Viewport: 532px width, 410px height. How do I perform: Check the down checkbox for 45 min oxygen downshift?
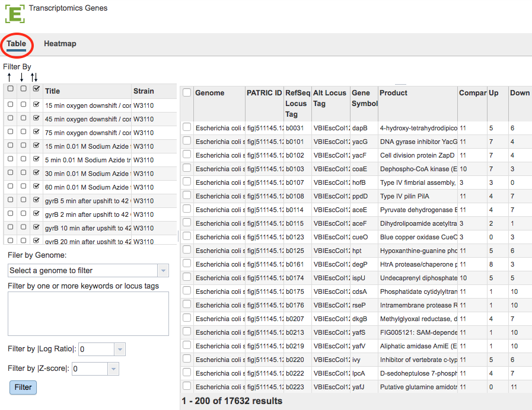(x=23, y=118)
